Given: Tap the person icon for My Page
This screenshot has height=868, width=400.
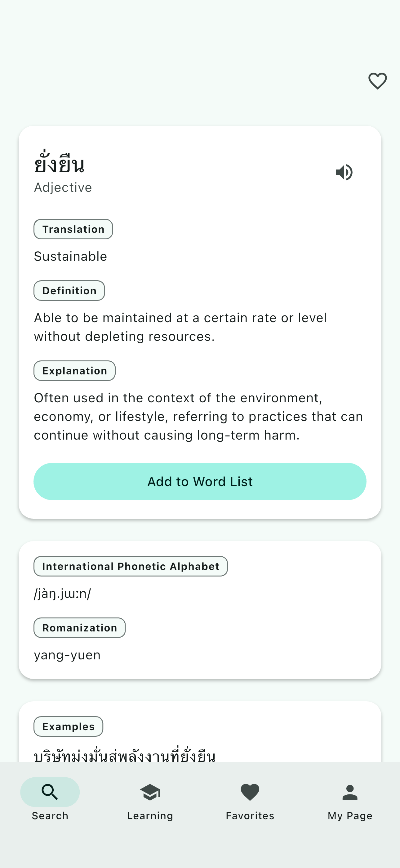Looking at the screenshot, I should coord(350,792).
